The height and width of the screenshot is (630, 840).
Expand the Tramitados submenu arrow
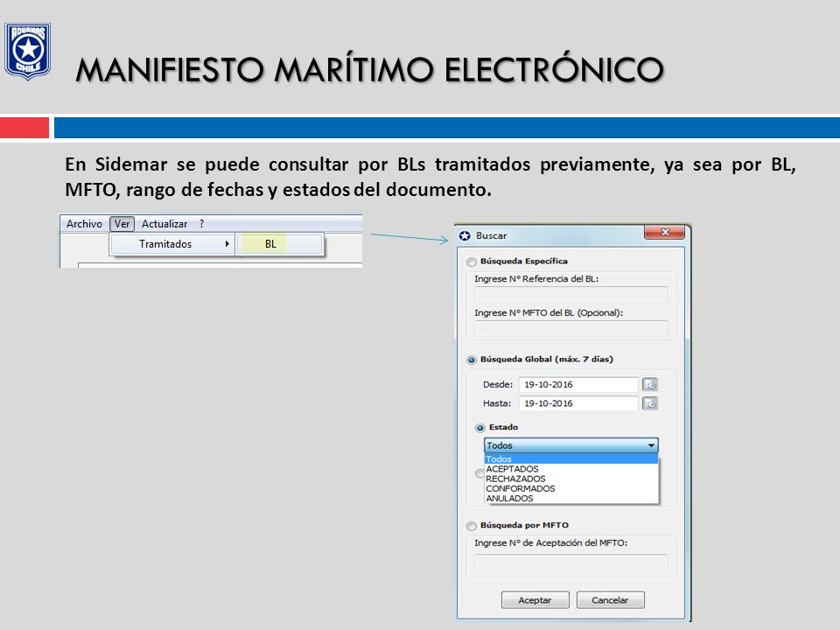pyautogui.click(x=227, y=244)
